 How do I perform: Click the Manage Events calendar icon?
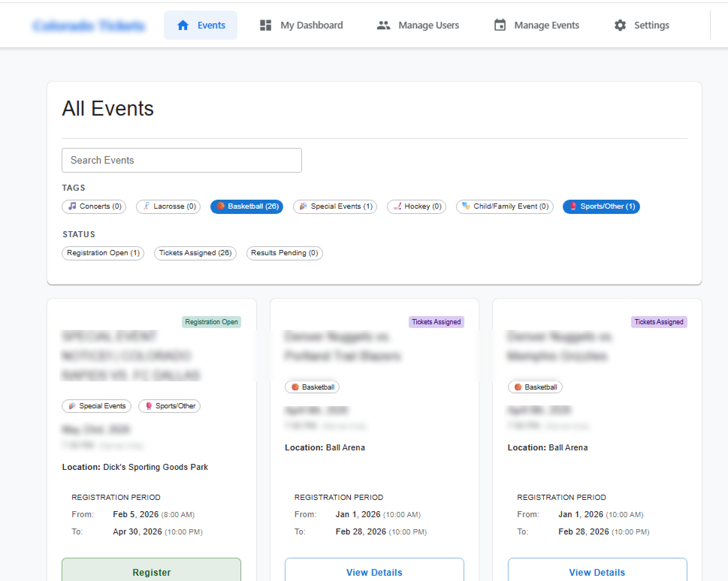pos(500,25)
